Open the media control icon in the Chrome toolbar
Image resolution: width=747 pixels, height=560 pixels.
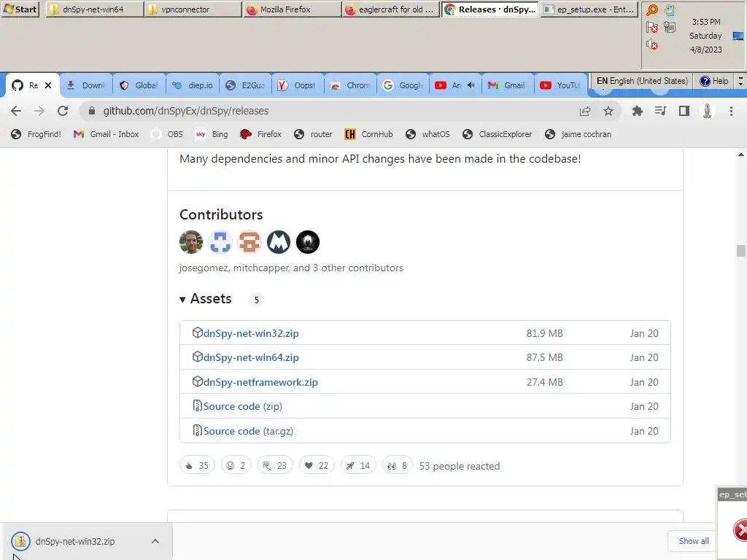pos(660,111)
